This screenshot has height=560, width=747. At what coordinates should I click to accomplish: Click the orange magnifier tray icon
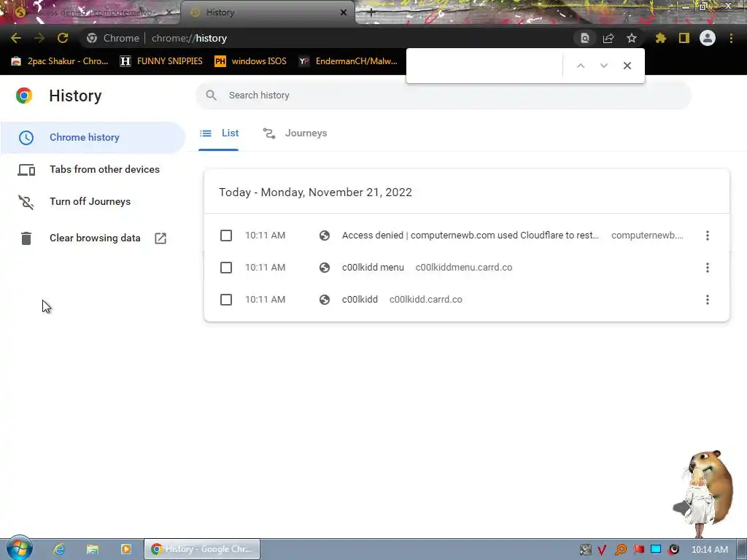620,550
